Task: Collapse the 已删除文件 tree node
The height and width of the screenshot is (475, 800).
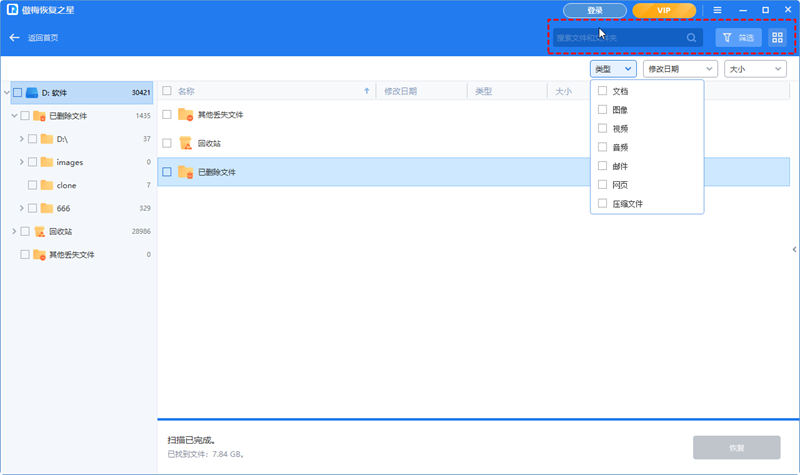Action: (14, 116)
